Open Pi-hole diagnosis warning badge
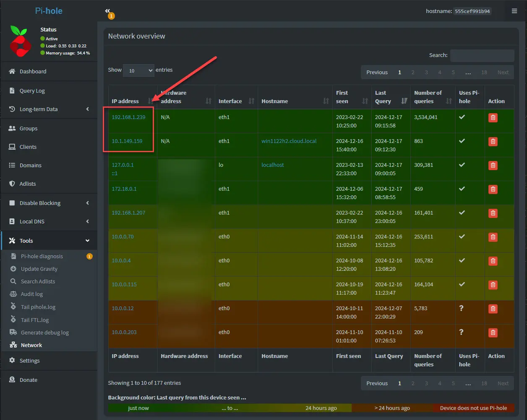Viewport: 527px width, 420px height. click(x=89, y=257)
